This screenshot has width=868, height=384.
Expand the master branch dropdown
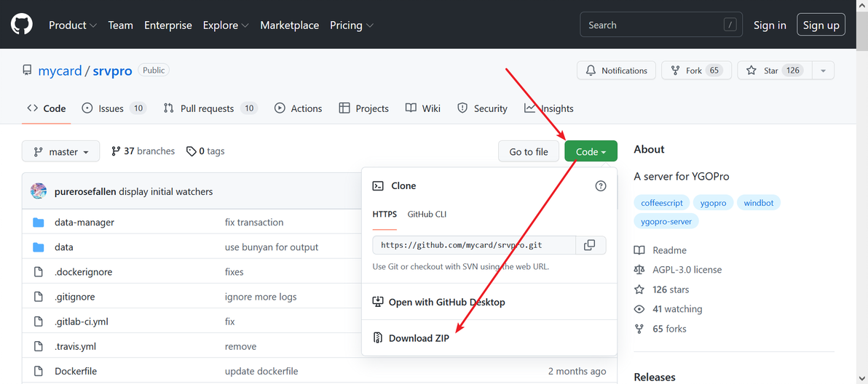point(61,151)
